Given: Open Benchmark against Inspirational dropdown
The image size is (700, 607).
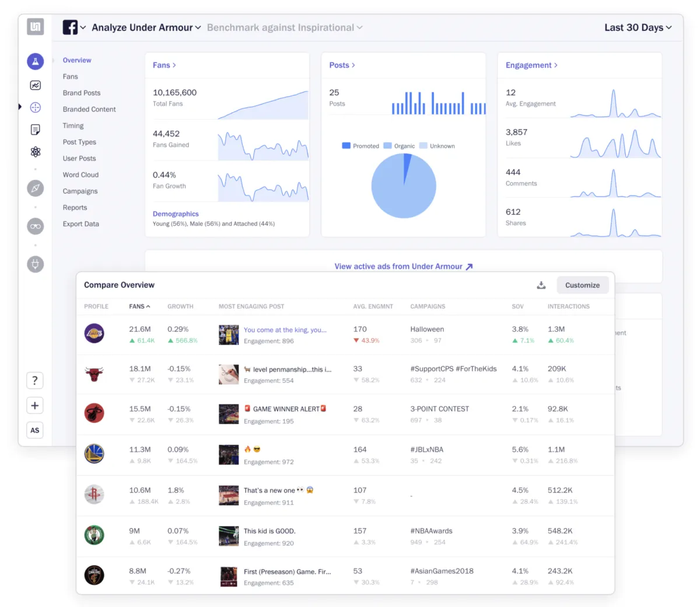Looking at the screenshot, I should point(285,27).
